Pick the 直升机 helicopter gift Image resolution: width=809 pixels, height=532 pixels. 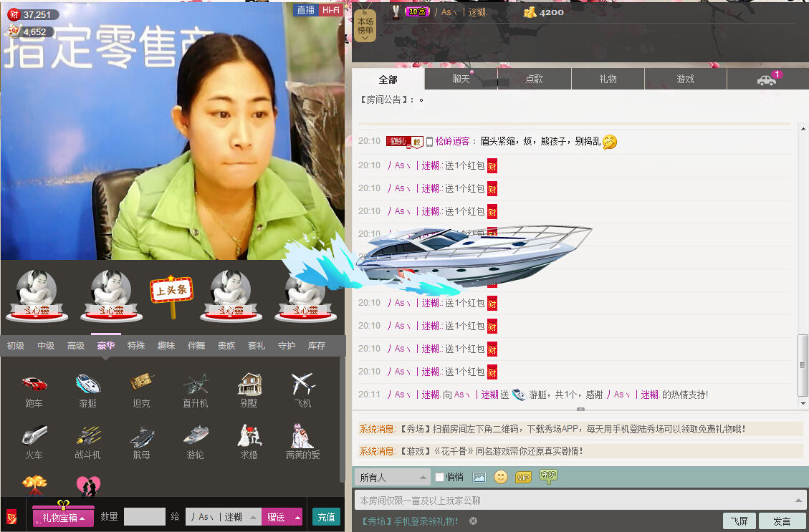click(195, 385)
